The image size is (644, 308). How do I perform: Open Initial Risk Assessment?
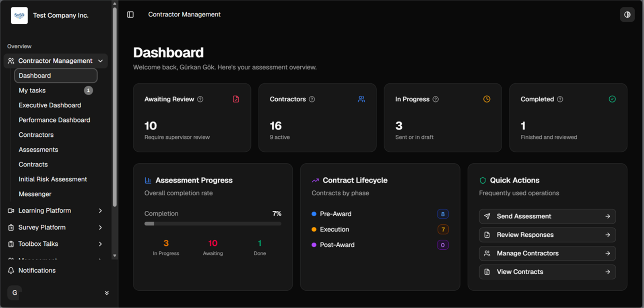[x=53, y=179]
